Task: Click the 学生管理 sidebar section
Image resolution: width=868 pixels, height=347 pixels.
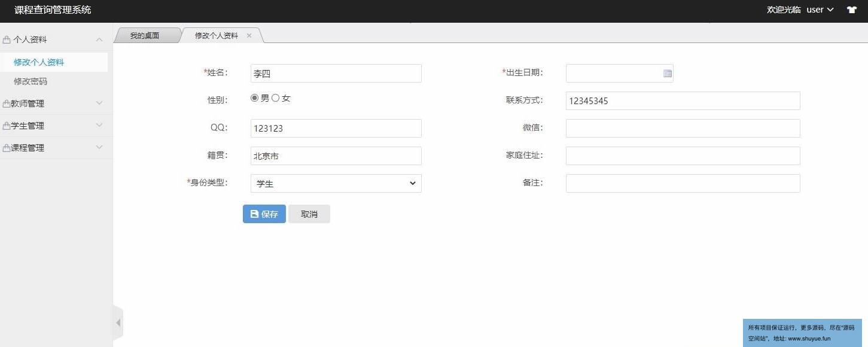Action: [56, 126]
